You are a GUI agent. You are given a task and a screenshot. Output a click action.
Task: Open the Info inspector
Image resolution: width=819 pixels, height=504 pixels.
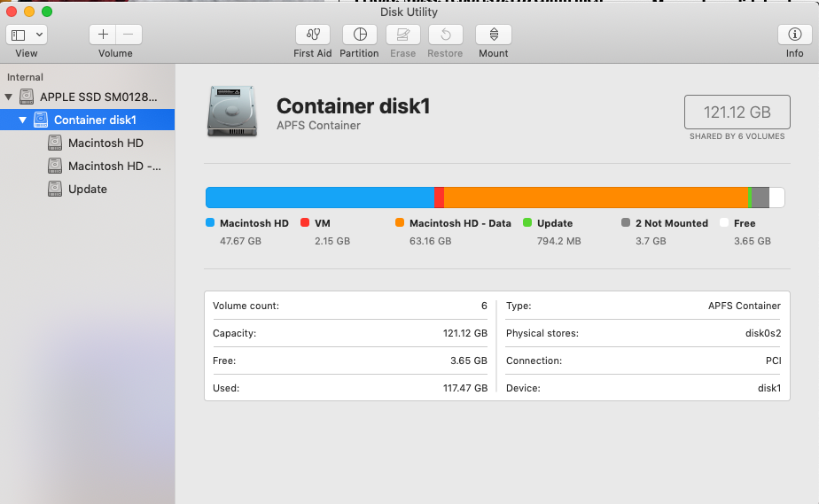[x=794, y=35]
